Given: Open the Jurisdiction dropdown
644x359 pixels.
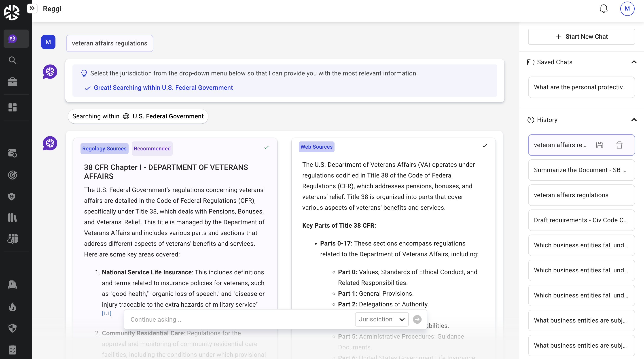Looking at the screenshot, I should coord(382,319).
